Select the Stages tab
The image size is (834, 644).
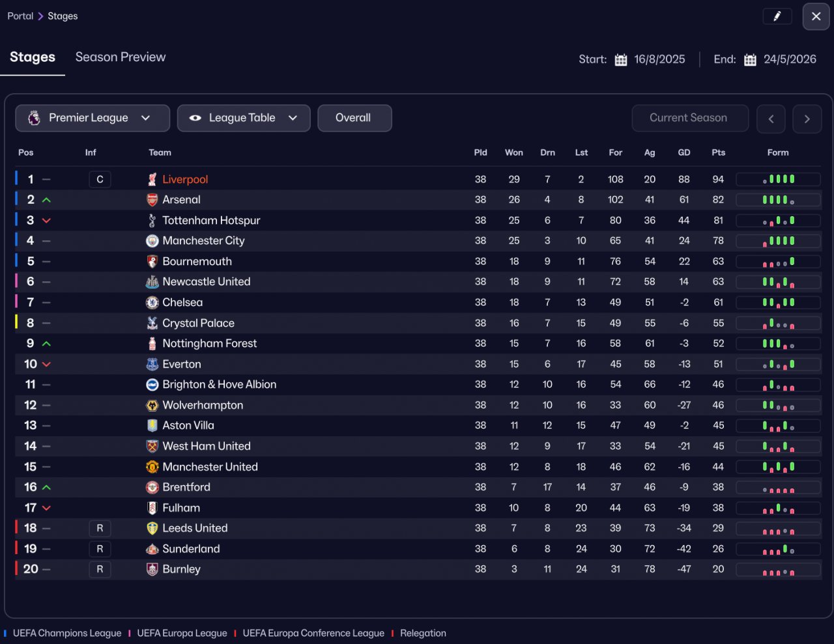pos(33,57)
